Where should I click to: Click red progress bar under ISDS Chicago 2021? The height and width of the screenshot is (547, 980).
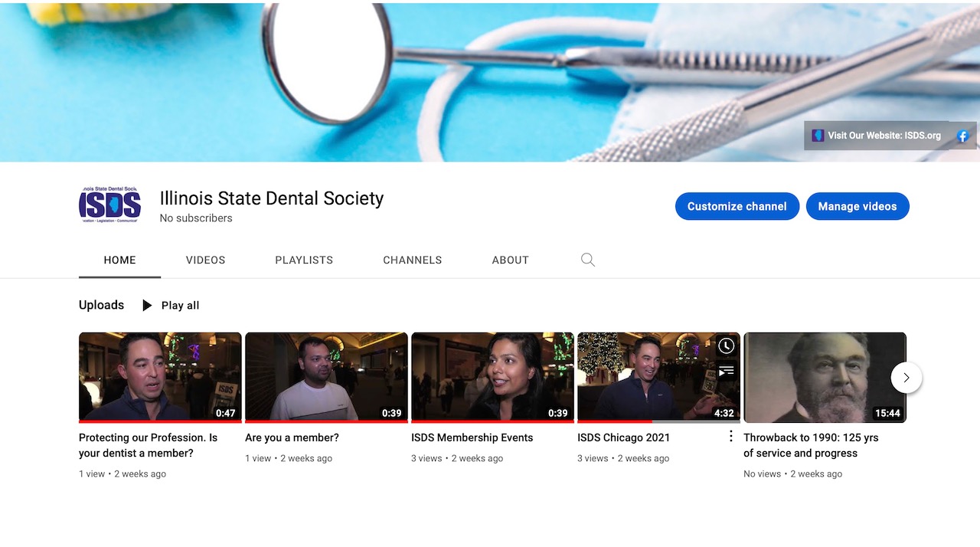click(x=615, y=421)
